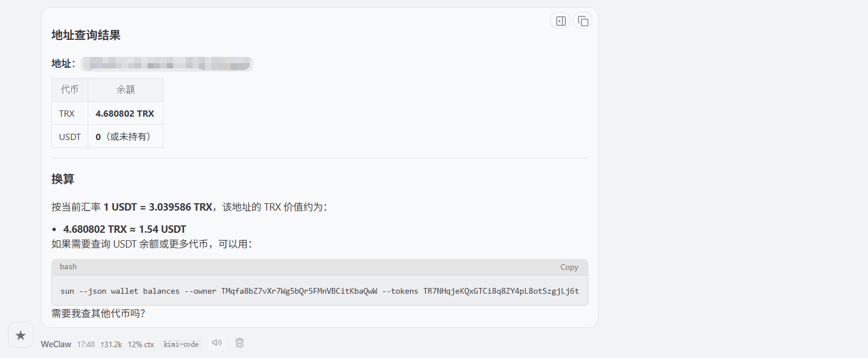Click the 代币 column header
This screenshot has width=868, height=358.
(69, 90)
